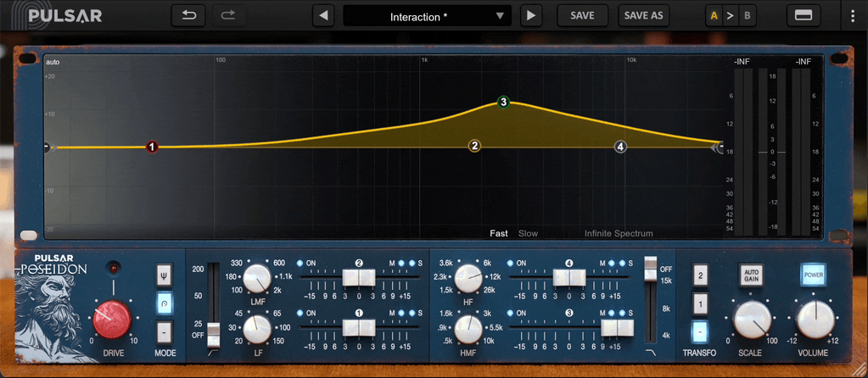Select the trident psi MODE button
This screenshot has height=378, width=868.
point(165,275)
